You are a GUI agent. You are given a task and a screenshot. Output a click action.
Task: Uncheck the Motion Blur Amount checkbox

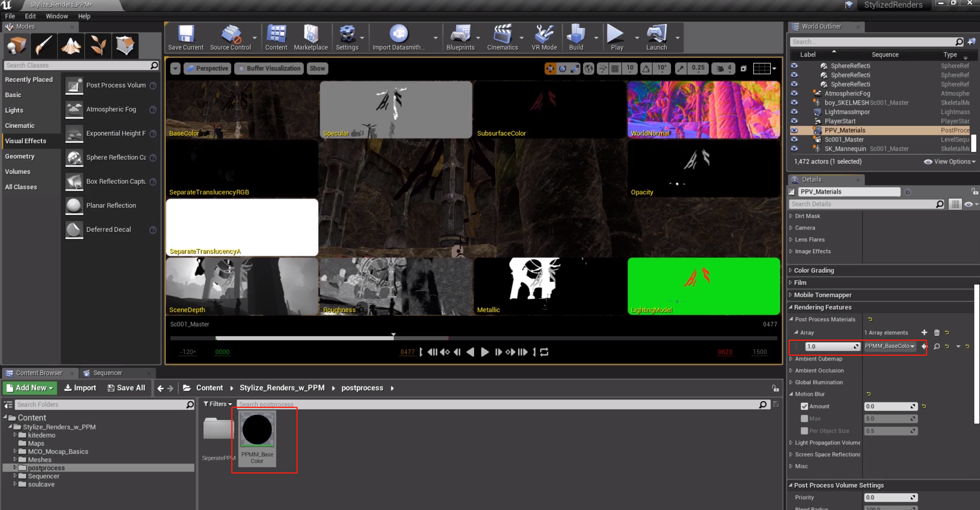pyautogui.click(x=804, y=406)
